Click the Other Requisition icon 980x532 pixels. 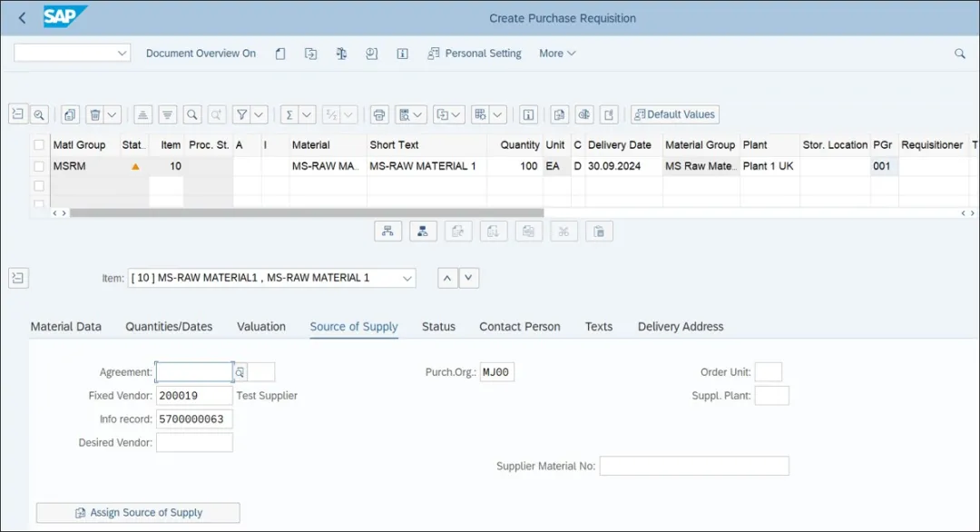click(310, 54)
